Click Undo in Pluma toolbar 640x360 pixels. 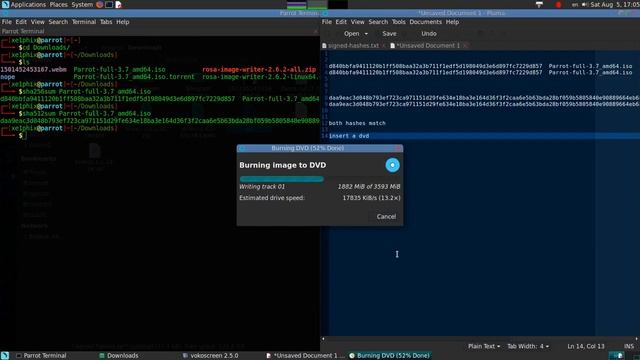point(429,34)
